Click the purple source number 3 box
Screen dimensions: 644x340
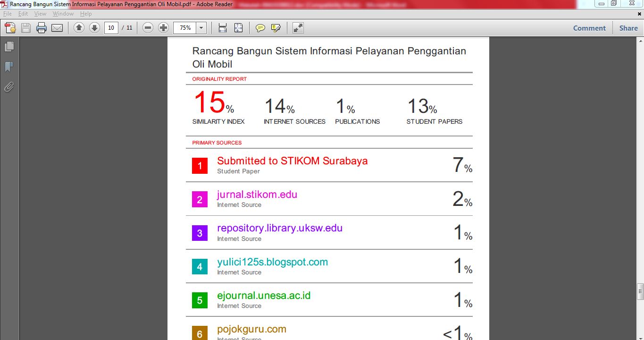coord(200,233)
